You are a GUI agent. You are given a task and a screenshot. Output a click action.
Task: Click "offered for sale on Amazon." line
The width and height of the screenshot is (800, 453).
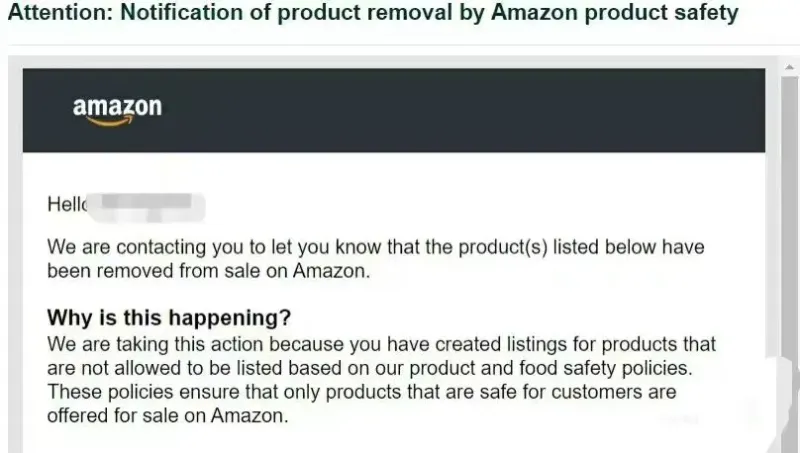click(167, 415)
